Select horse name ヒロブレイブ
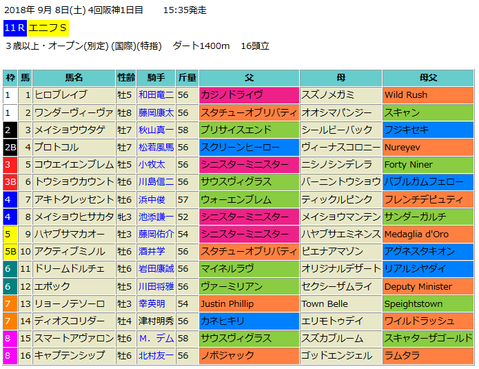The image size is (479, 369). [61, 95]
